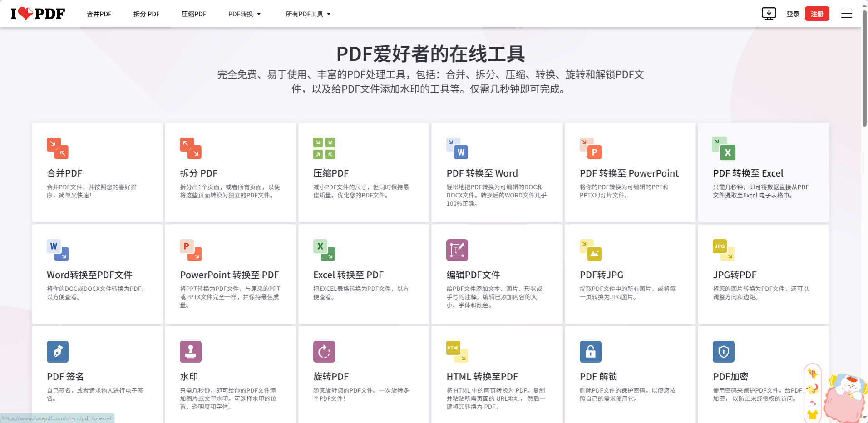Click the page vertical scrollbar thumb
This screenshot has height=423, width=868.
[864, 68]
